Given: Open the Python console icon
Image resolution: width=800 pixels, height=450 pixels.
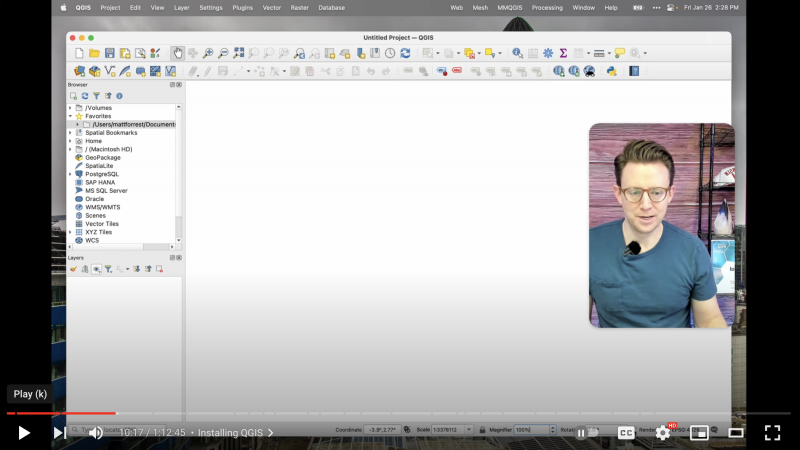Looking at the screenshot, I should (612, 71).
